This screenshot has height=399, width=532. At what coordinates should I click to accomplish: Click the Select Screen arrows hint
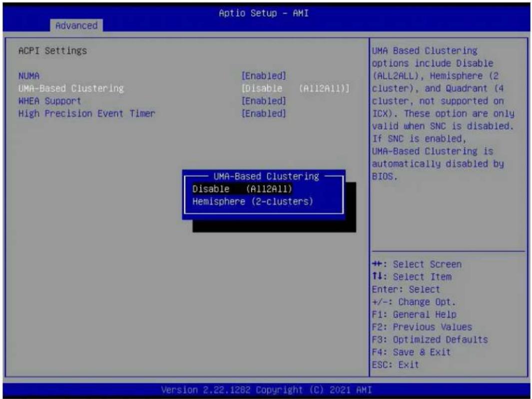(x=417, y=264)
